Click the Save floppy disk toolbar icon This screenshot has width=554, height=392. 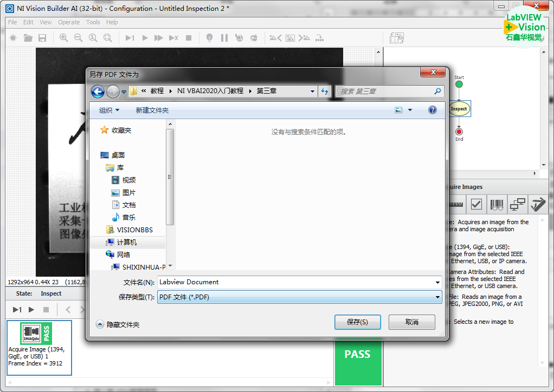click(42, 38)
